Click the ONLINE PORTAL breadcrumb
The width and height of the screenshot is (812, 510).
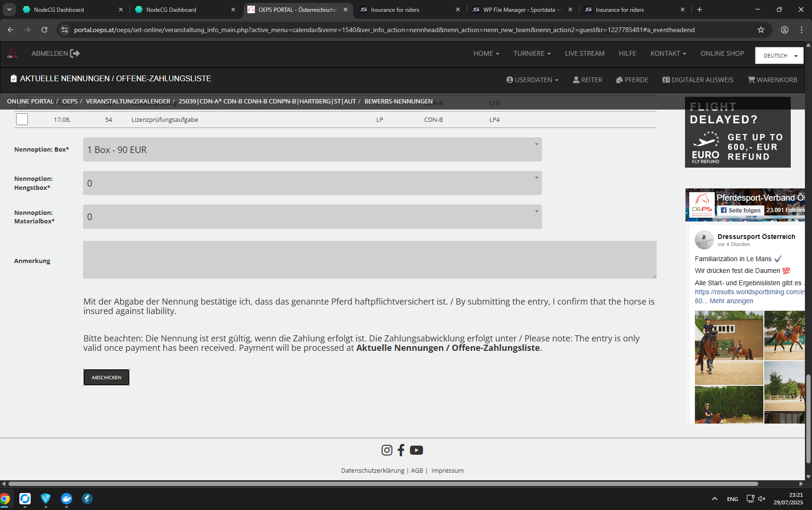coord(30,101)
